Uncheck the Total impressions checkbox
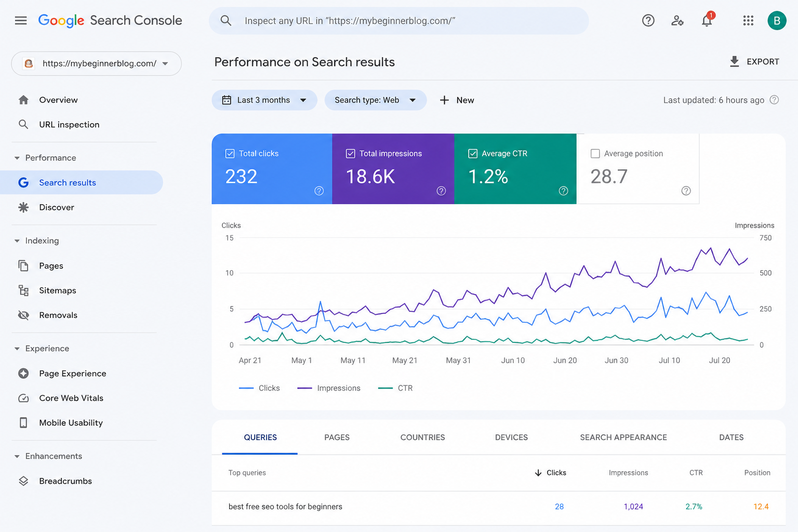Image resolution: width=798 pixels, height=532 pixels. click(350, 153)
